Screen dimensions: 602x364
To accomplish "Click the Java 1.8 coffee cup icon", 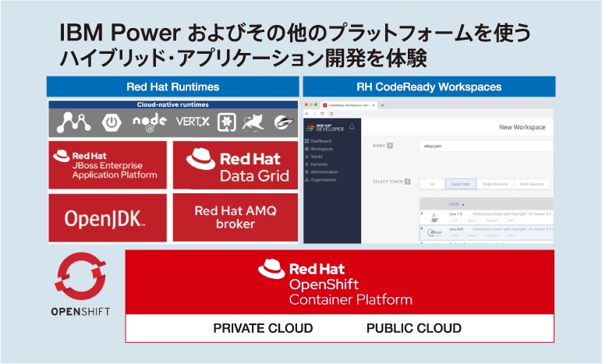I will point(434,217).
